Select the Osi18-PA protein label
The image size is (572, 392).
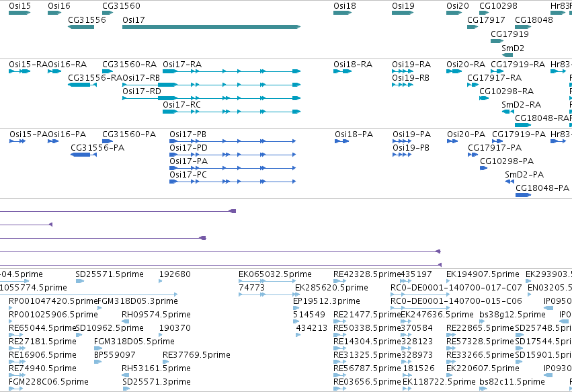tap(354, 134)
